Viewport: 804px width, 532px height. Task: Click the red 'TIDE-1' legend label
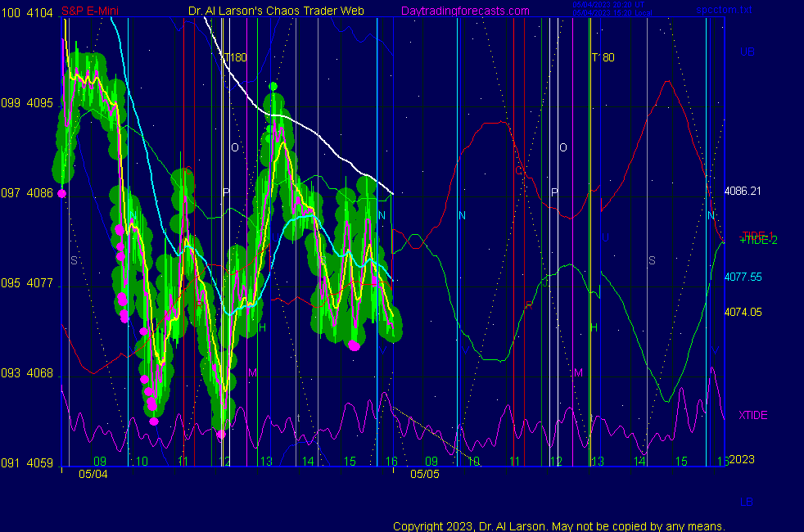[x=758, y=235]
